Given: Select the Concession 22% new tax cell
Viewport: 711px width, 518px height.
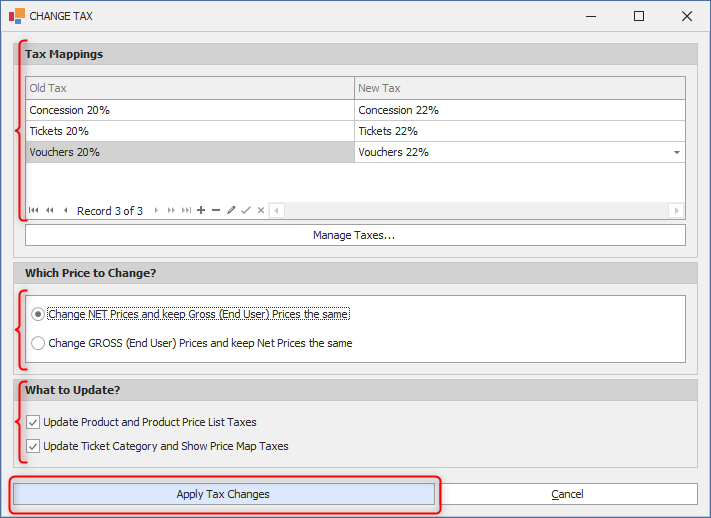Looking at the screenshot, I should click(520, 110).
